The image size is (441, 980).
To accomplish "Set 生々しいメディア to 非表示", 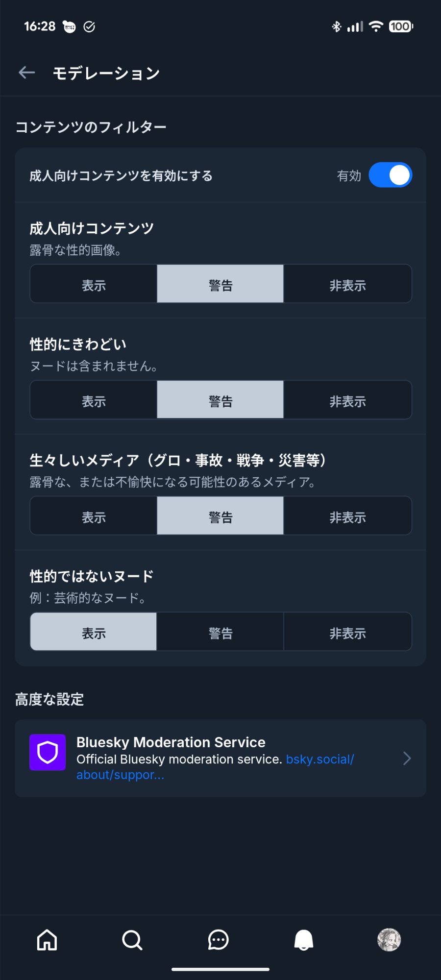I will point(347,516).
